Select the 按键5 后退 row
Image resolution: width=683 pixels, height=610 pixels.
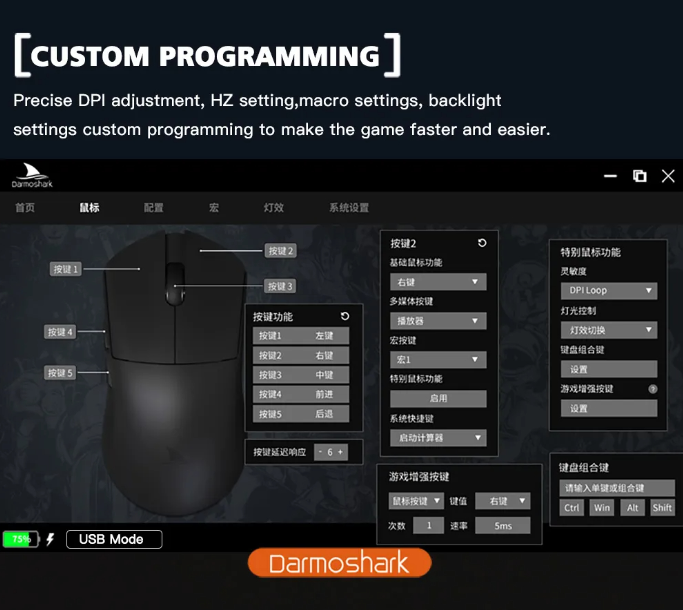coord(301,413)
